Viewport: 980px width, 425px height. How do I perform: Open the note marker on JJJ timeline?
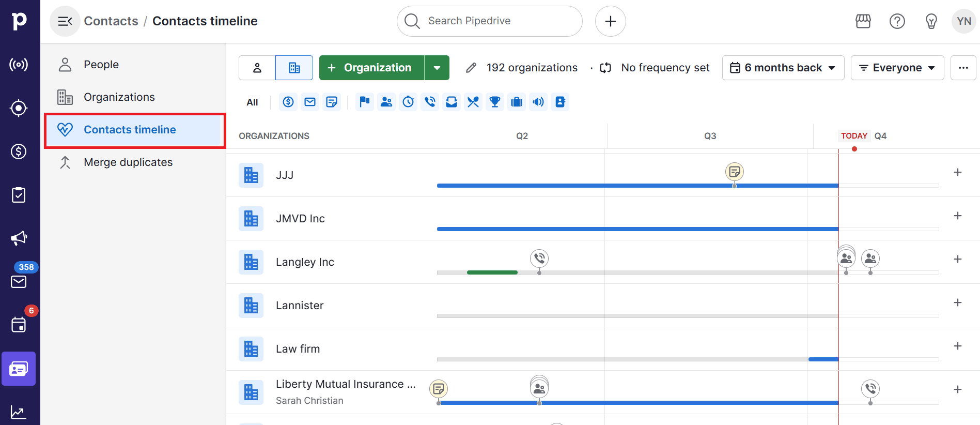734,172
